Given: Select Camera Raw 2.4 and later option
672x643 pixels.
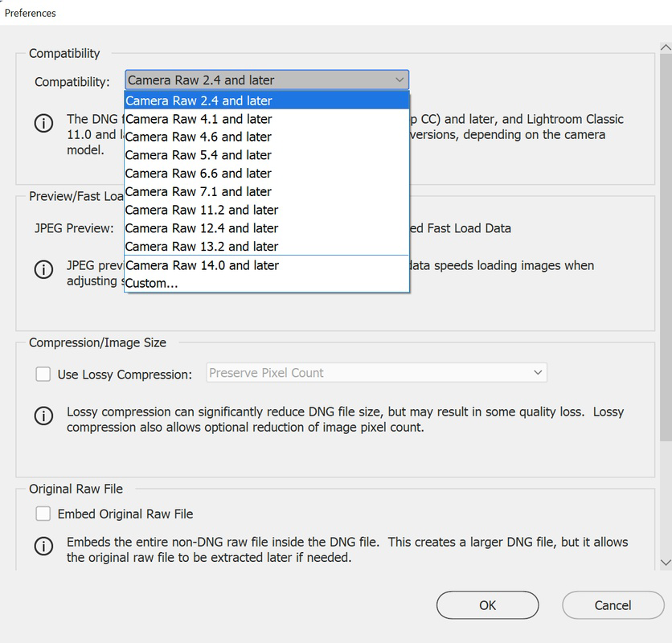Looking at the screenshot, I should [x=267, y=100].
